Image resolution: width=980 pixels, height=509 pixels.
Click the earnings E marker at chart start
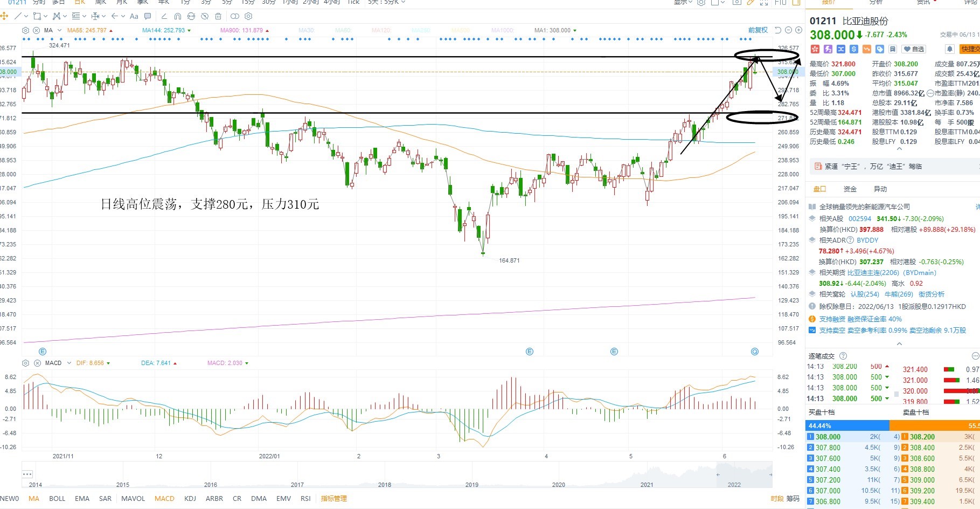tap(43, 352)
